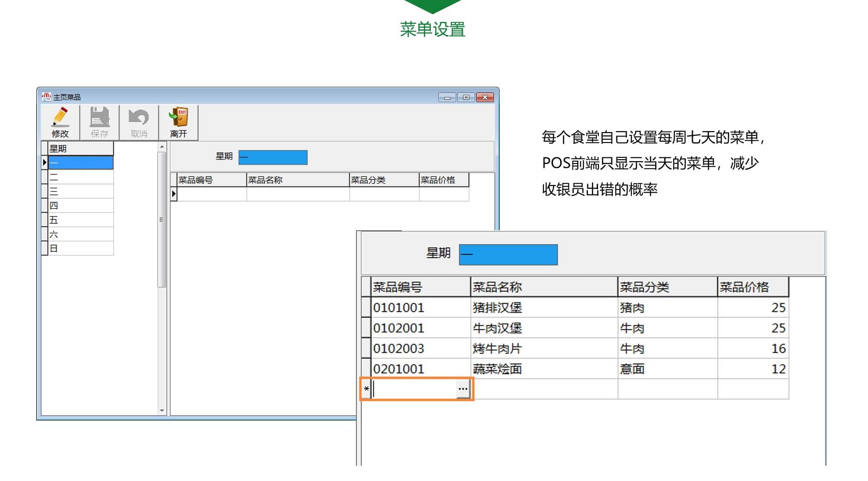Open the blue 星期 combo box
The width and height of the screenshot is (868, 481).
(273, 157)
